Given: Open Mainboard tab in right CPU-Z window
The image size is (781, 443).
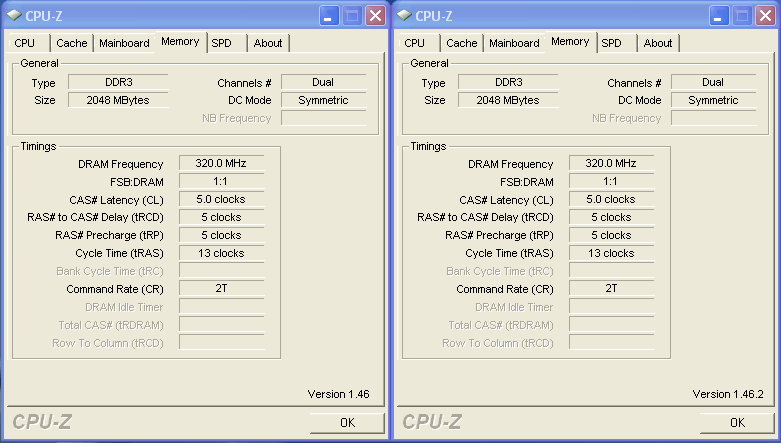Looking at the screenshot, I should tap(514, 43).
